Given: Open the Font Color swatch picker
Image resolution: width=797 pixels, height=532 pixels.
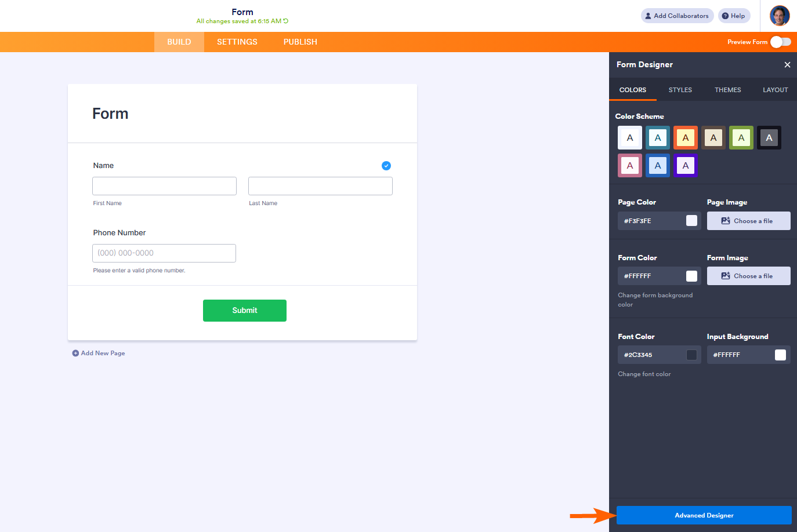Looking at the screenshot, I should pyautogui.click(x=691, y=355).
